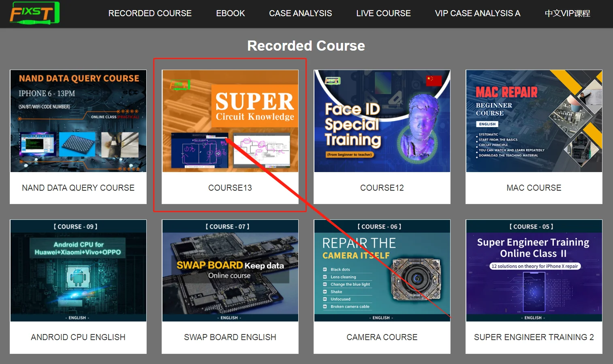Open the NAND Data Query Course thumbnail
The width and height of the screenshot is (613, 364).
pos(78,121)
